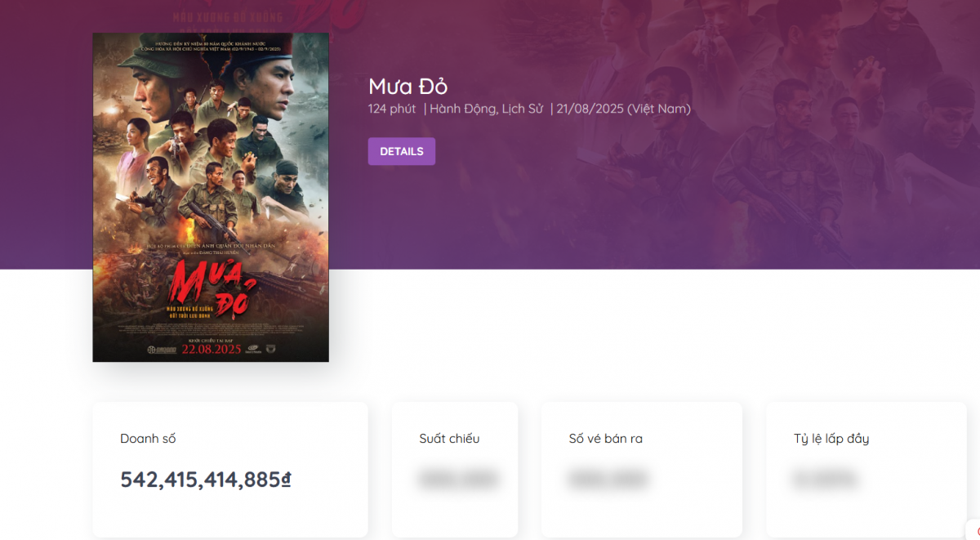
Task: Reveal the blurred Tỷ lệ lấp đầy value
Action: (x=825, y=480)
